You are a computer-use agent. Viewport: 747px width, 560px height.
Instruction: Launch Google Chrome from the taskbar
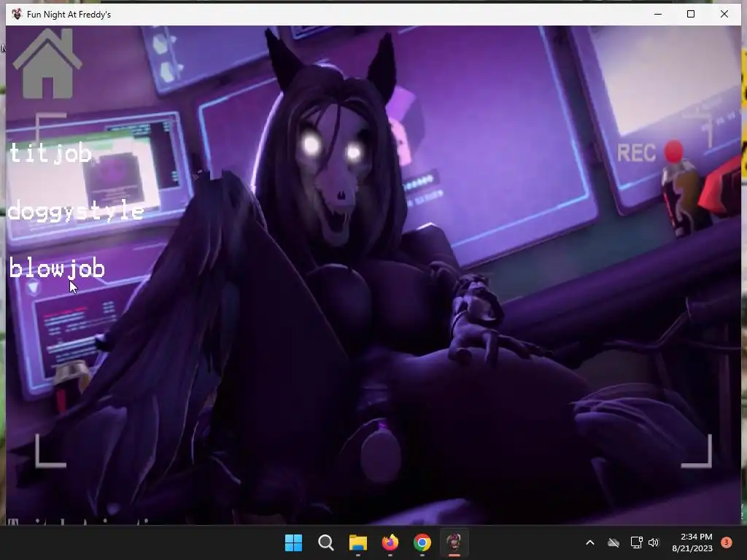pyautogui.click(x=422, y=542)
